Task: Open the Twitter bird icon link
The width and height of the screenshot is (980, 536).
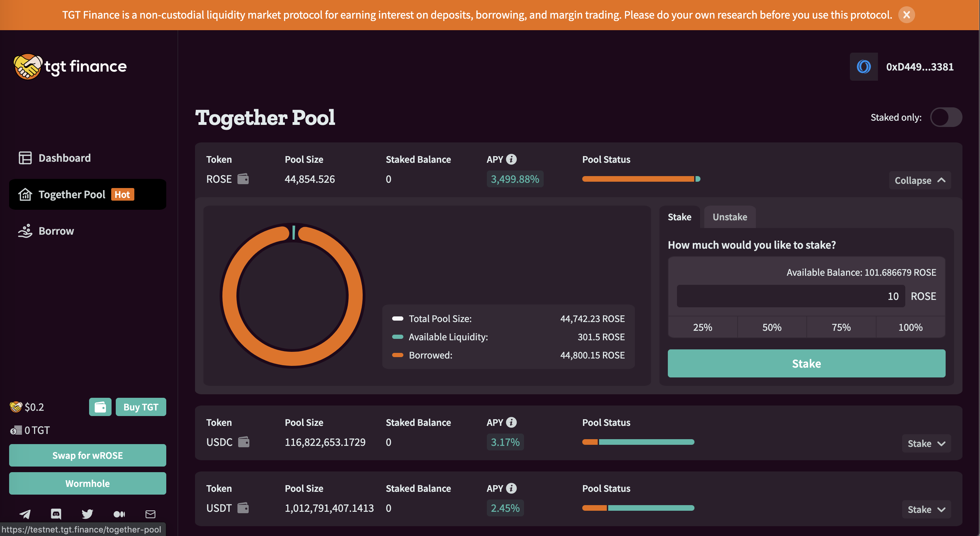Action: tap(87, 514)
